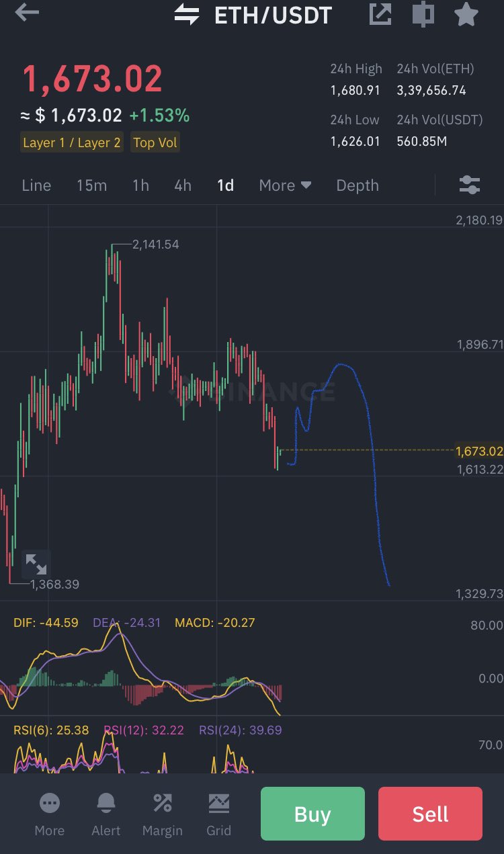Tap the DEA: -24.31 indicator value

[127, 623]
